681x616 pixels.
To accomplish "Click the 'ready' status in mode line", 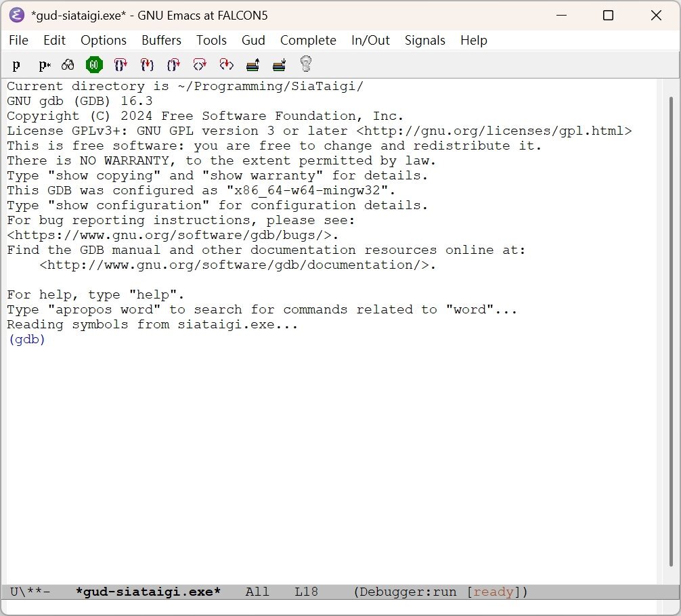I will click(493, 592).
